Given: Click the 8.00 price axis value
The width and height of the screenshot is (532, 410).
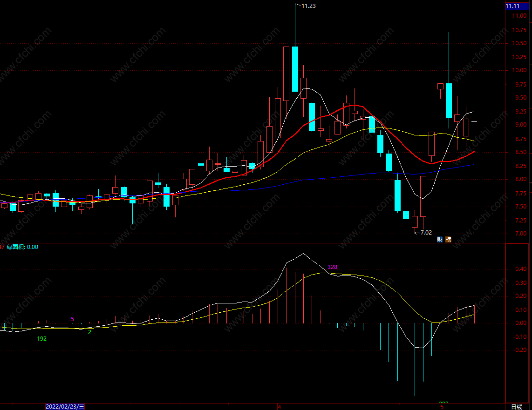Looking at the screenshot, I should click(x=521, y=179).
